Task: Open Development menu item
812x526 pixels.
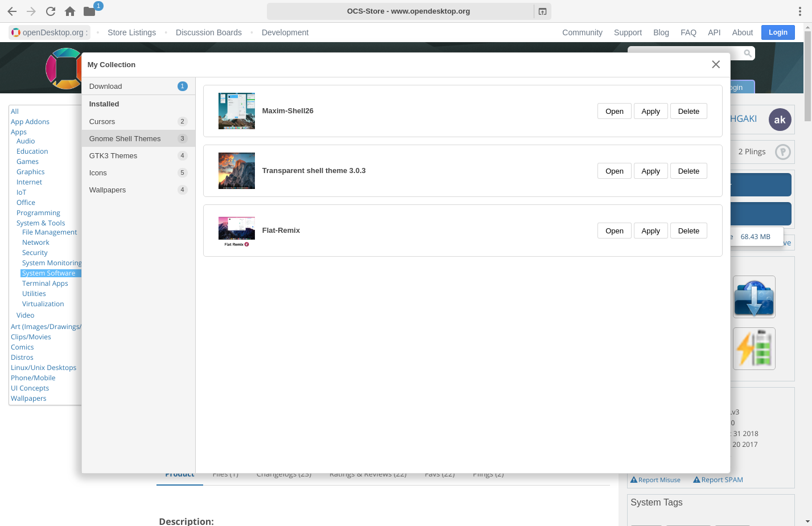Action: tap(285, 32)
